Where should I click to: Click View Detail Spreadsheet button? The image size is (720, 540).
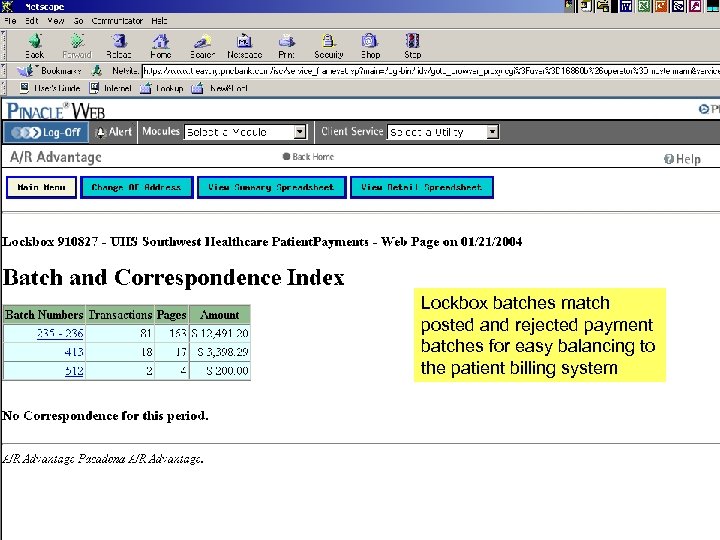click(x=422, y=187)
